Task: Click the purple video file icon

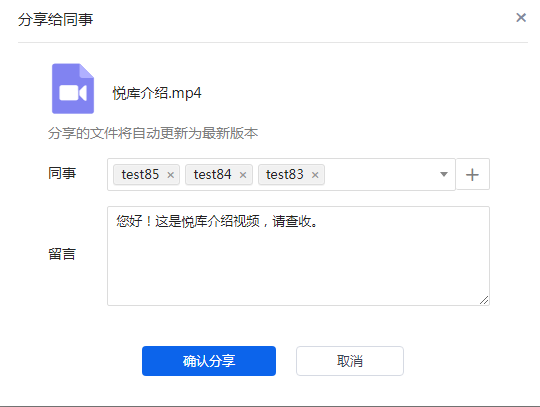Action: click(x=73, y=88)
